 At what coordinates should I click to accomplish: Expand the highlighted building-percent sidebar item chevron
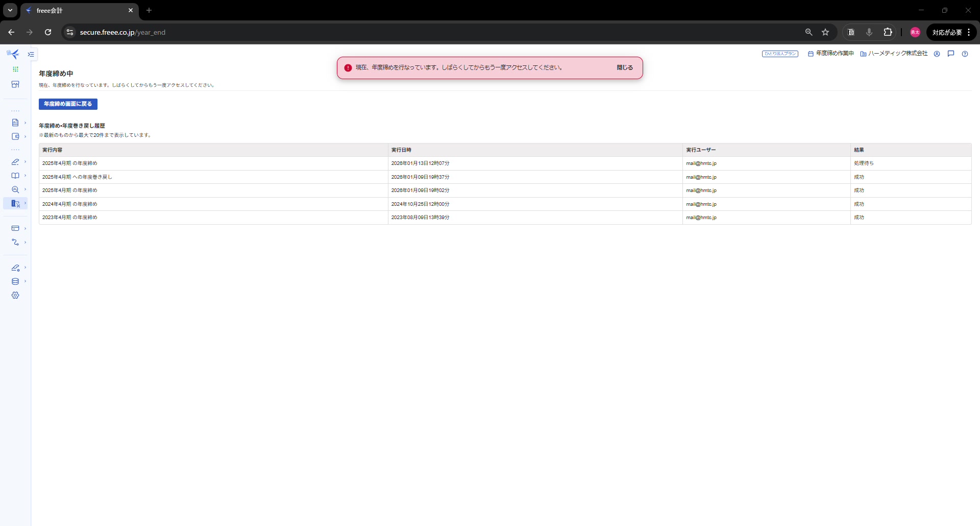pos(25,203)
